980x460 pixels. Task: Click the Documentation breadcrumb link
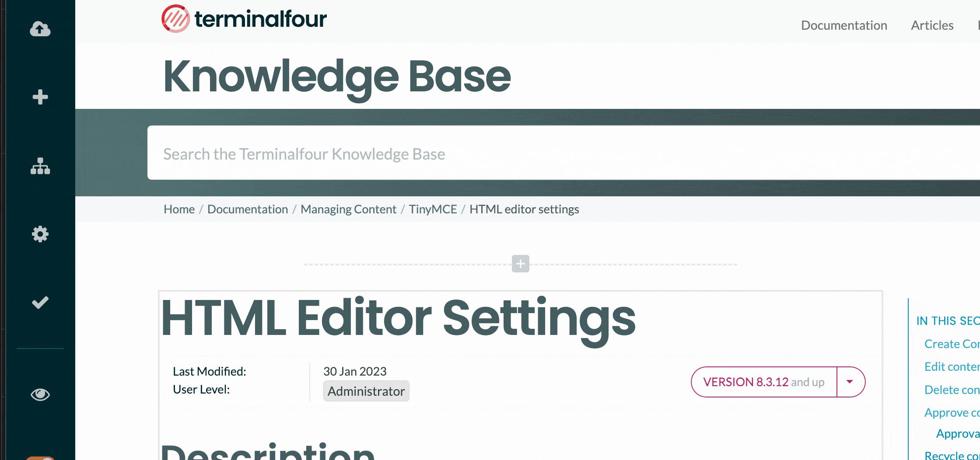tap(248, 209)
